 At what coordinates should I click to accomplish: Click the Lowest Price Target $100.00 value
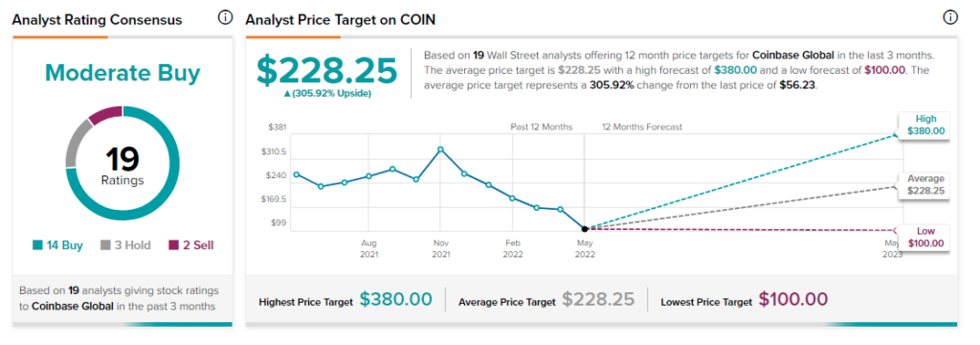pos(793,300)
